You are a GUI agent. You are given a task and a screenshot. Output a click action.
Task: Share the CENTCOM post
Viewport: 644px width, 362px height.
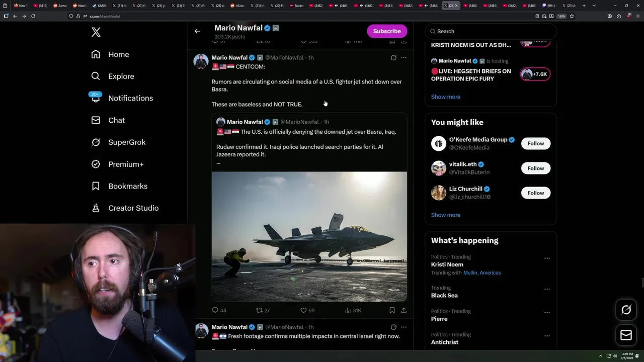pos(404,310)
